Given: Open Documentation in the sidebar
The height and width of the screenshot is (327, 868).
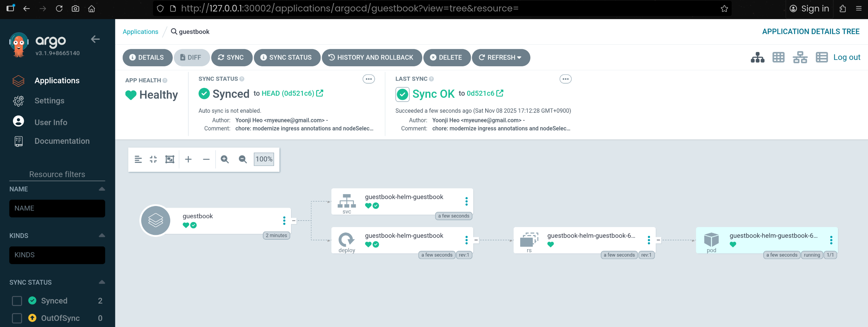Looking at the screenshot, I should coord(62,141).
